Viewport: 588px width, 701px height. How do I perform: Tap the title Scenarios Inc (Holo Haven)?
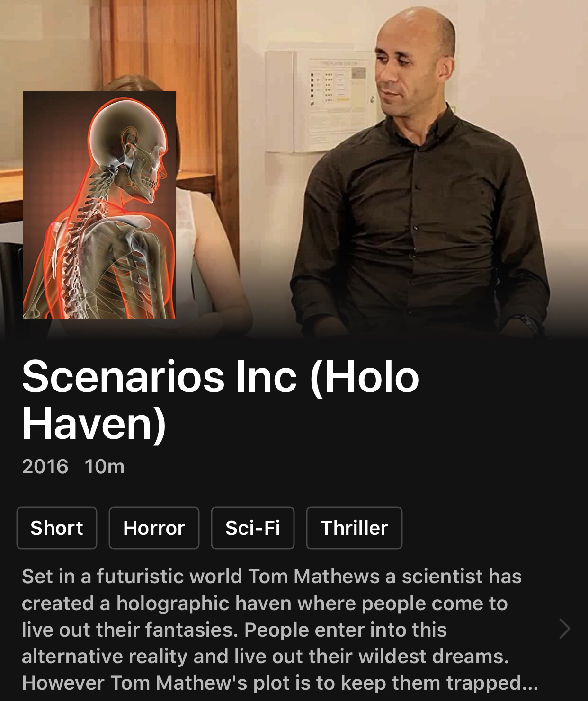pos(221,400)
